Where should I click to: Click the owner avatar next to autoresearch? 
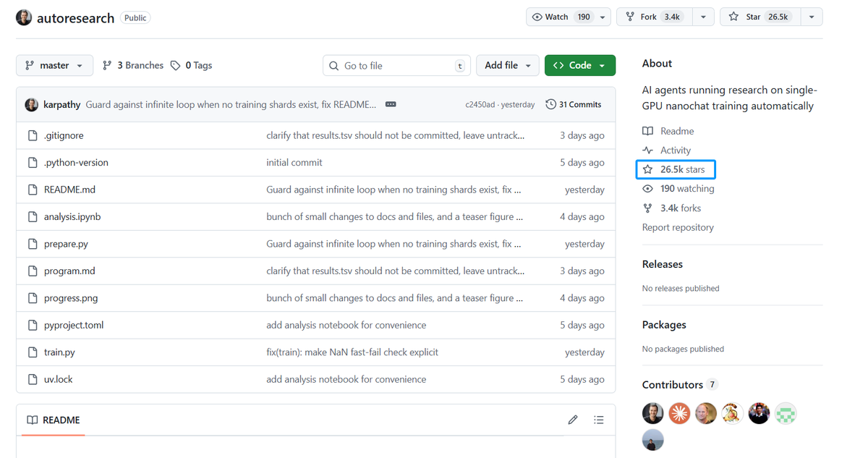tap(24, 18)
